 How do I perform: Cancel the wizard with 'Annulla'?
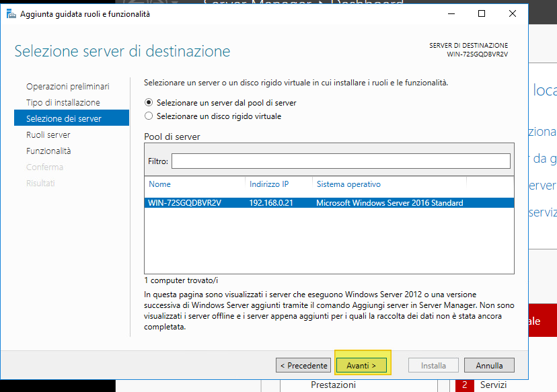(489, 365)
